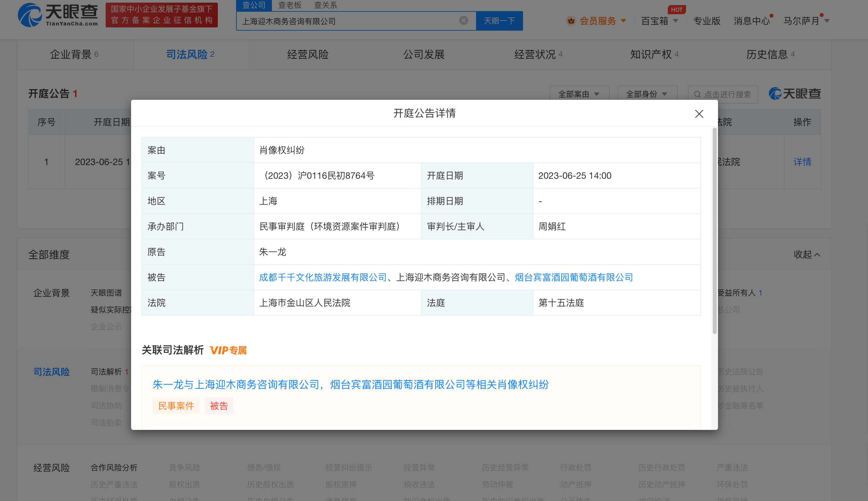
Task: Open the 全部案由 dropdown
Action: click(x=579, y=94)
